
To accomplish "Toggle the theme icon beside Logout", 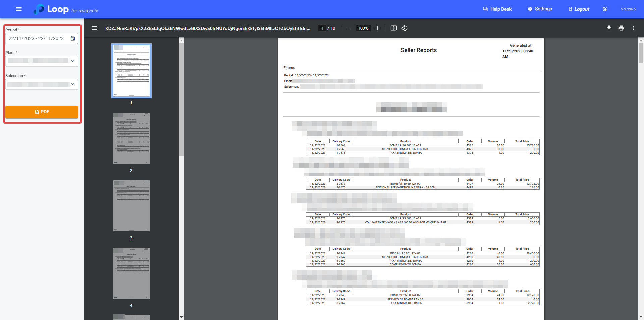I will tap(605, 9).
